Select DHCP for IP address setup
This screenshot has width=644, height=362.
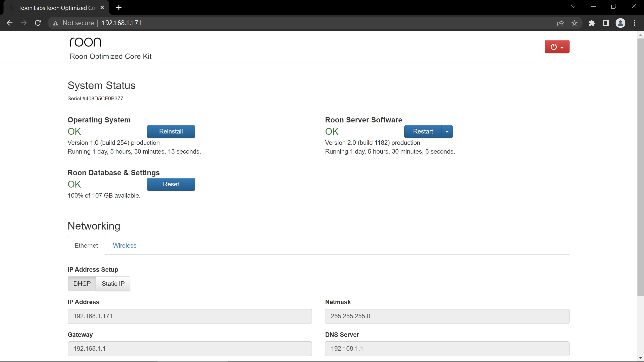pyautogui.click(x=82, y=284)
